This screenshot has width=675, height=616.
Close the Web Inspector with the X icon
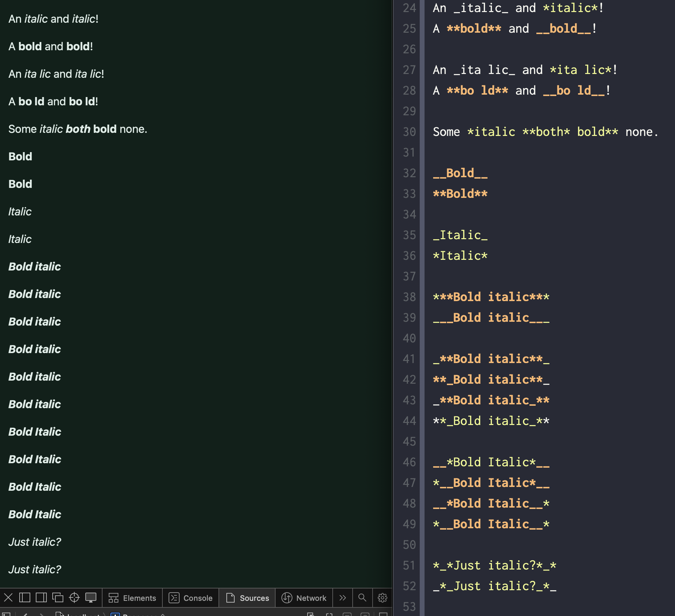click(9, 598)
